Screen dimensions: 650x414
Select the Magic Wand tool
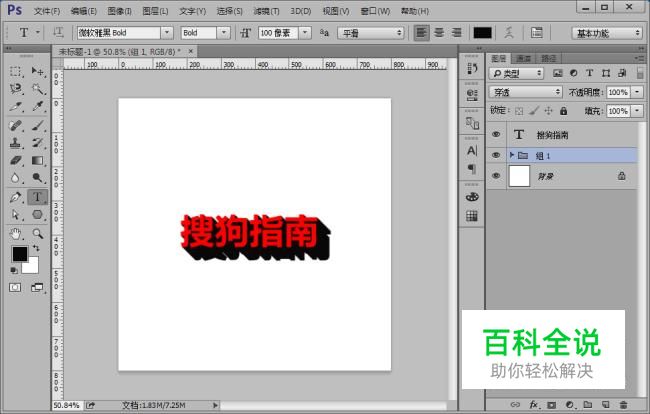(38, 89)
